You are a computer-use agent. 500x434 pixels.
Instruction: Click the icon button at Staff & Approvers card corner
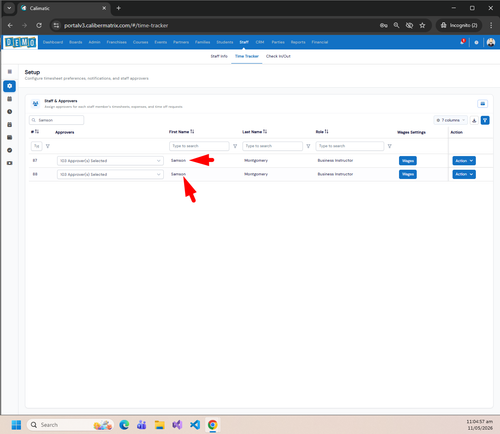[x=482, y=104]
